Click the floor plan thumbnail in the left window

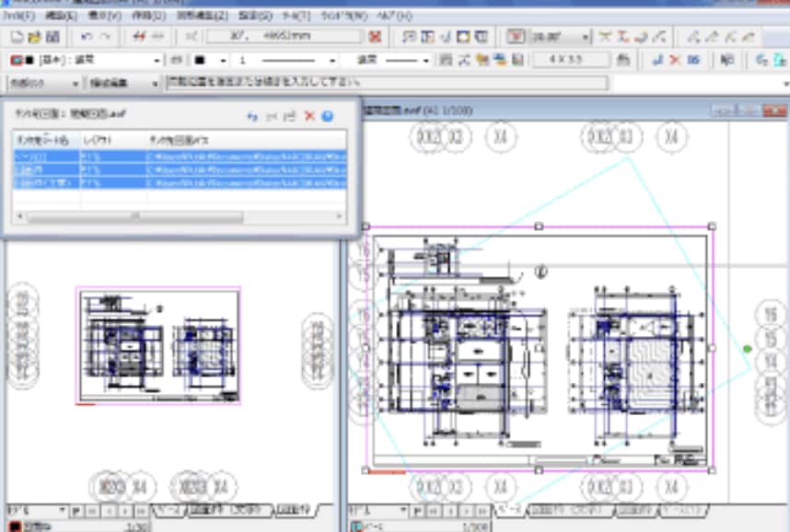[x=158, y=345]
